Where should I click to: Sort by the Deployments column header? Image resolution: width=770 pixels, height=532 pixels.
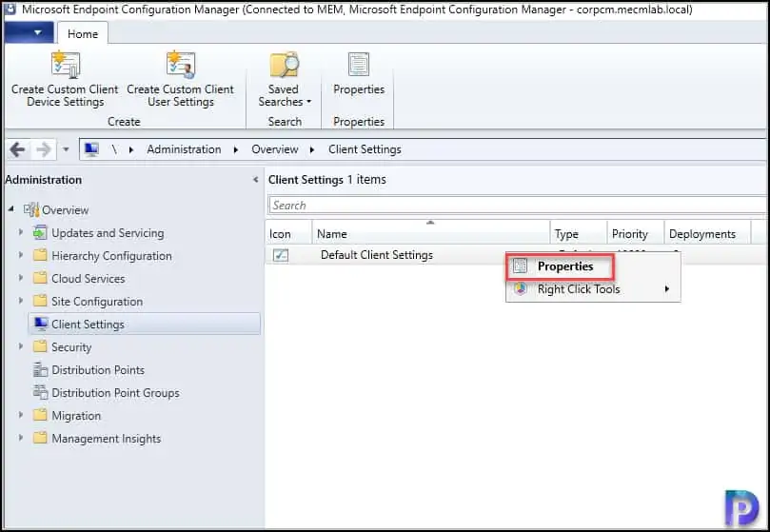pyautogui.click(x=707, y=234)
